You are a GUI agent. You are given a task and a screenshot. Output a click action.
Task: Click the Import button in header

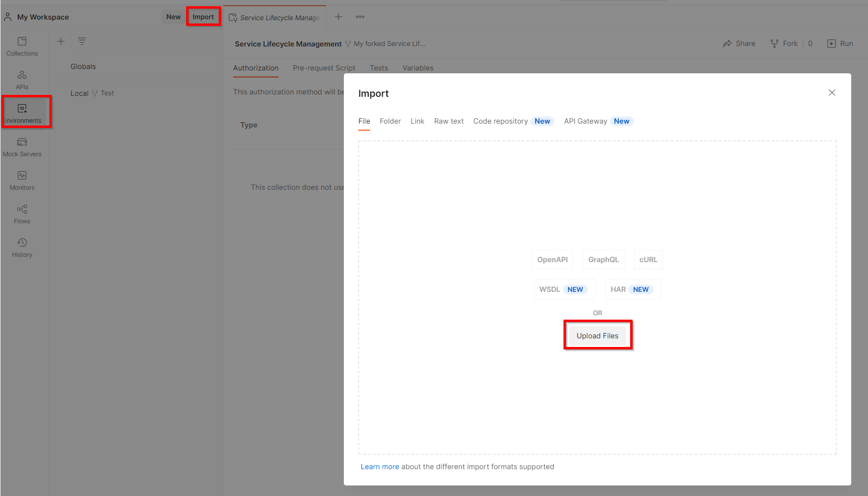pos(203,17)
